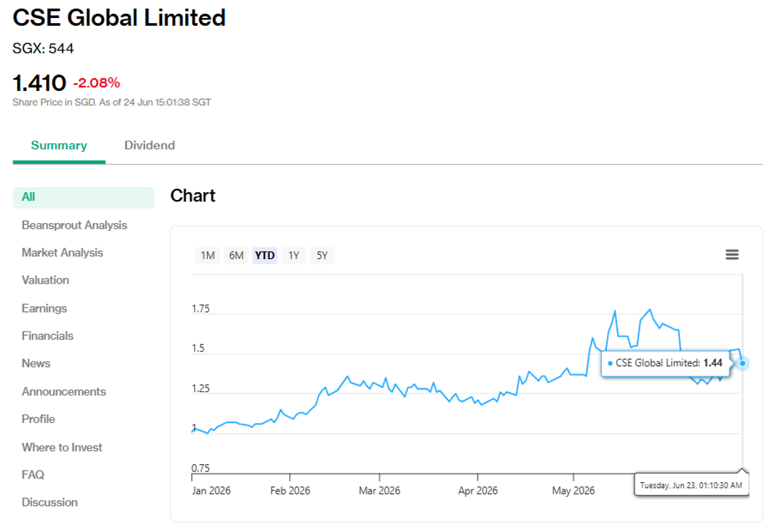The width and height of the screenshot is (770, 532).
Task: Select the 6M chart range
Action: click(x=236, y=256)
